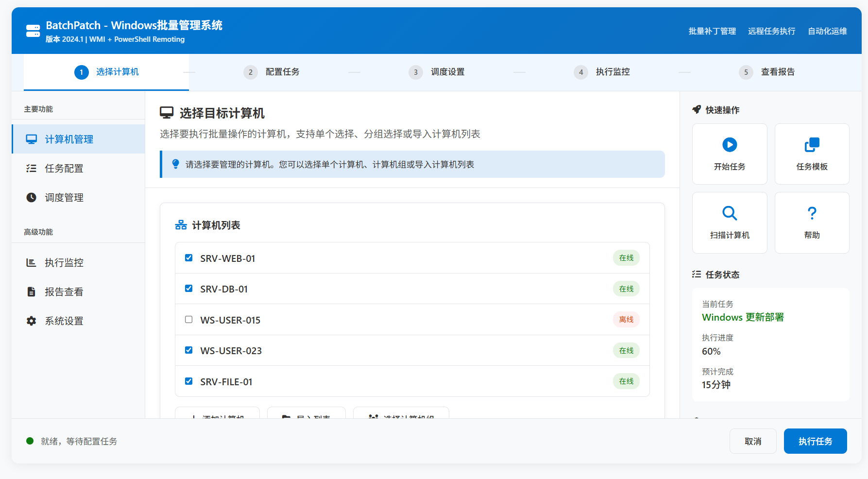Image resolution: width=868 pixels, height=479 pixels.
Task: Uncheck the SRV-FILE-01 checkbox
Action: pyautogui.click(x=189, y=381)
